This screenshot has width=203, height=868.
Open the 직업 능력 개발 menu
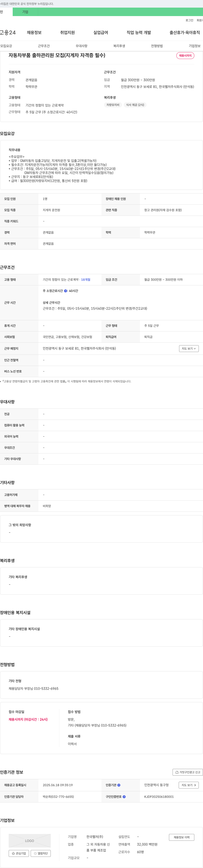(x=139, y=33)
